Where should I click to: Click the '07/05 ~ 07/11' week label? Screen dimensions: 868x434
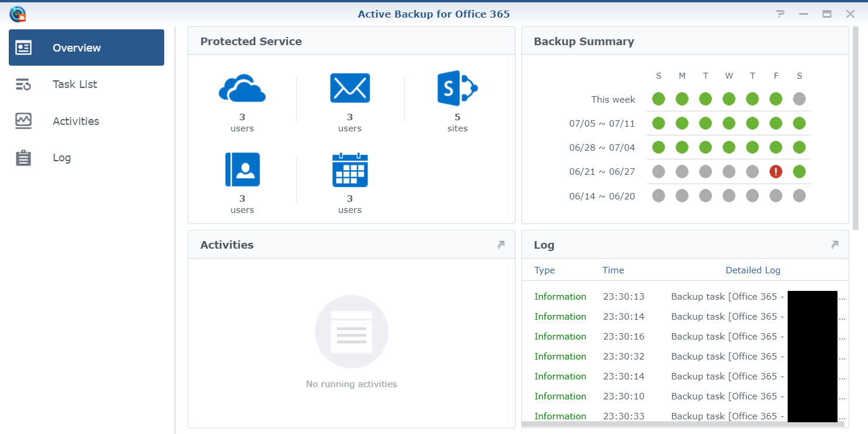coord(602,124)
